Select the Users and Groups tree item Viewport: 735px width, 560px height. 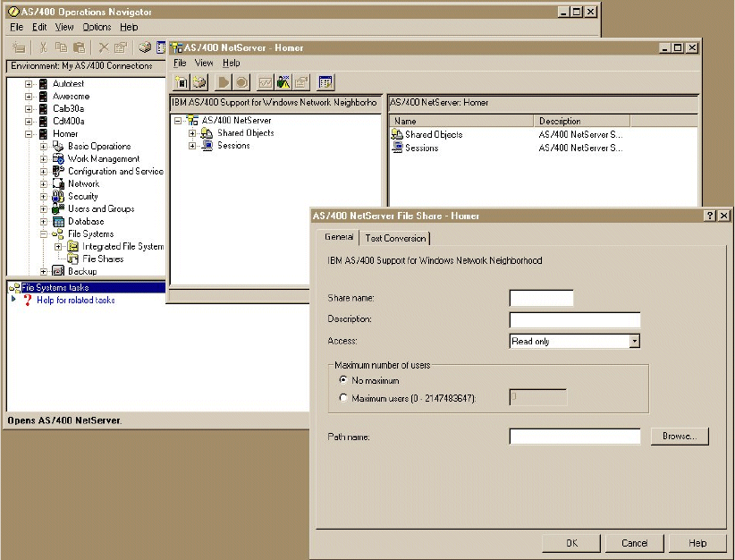pyautogui.click(x=101, y=209)
